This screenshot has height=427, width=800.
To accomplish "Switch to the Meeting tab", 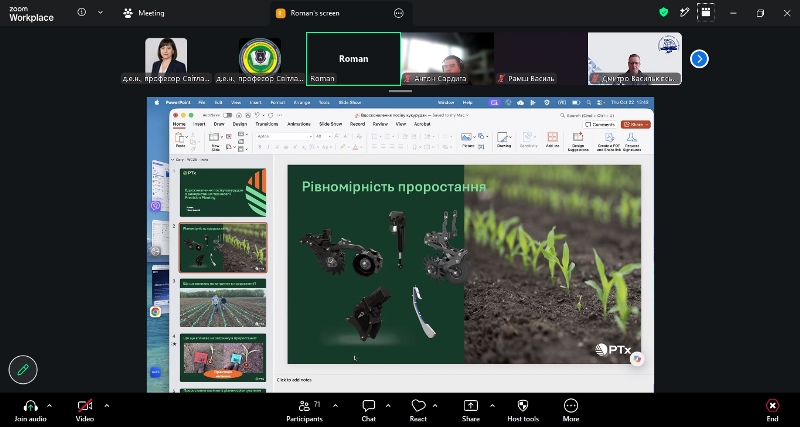I will point(144,13).
